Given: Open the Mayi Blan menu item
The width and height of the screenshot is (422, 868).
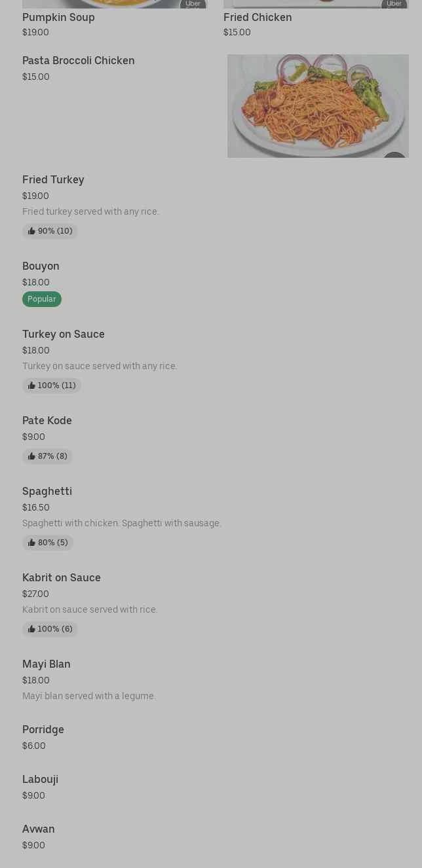Looking at the screenshot, I should pos(47,664).
